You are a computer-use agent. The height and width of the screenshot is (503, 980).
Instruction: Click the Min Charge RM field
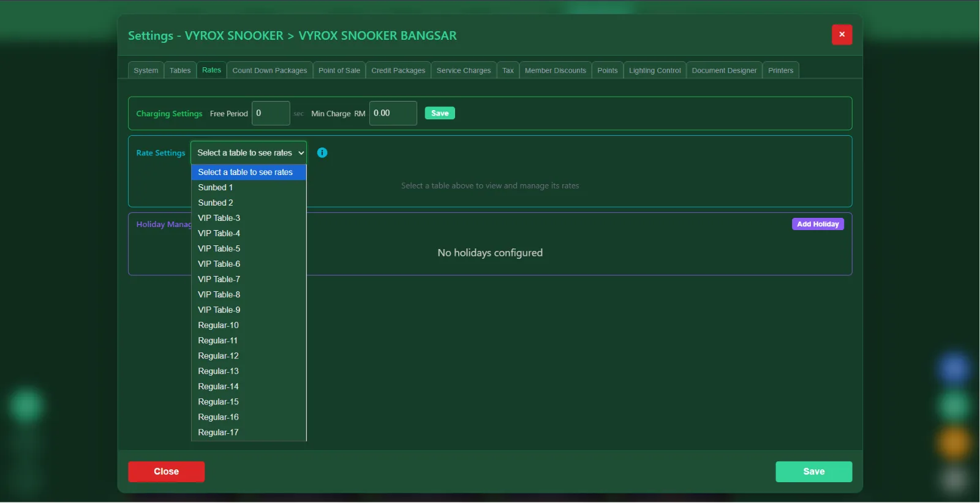[x=393, y=113]
